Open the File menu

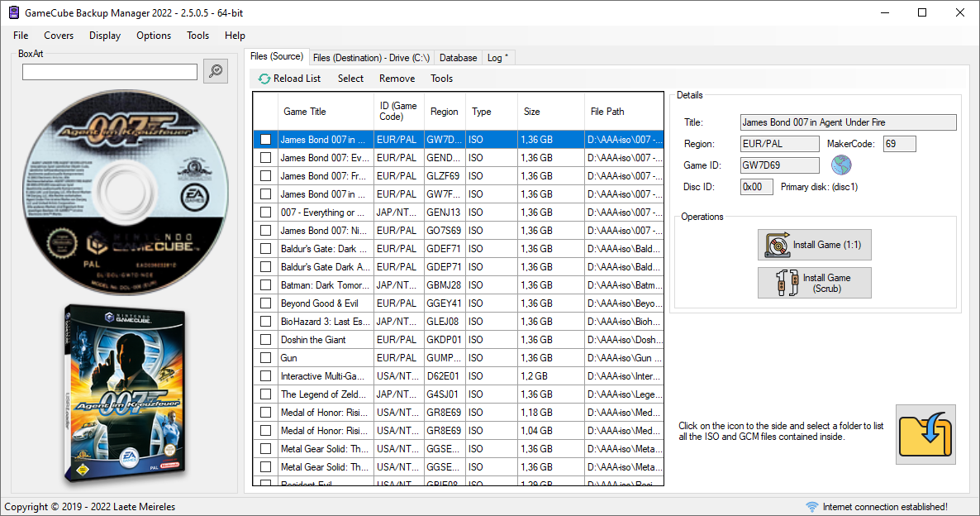pos(21,36)
